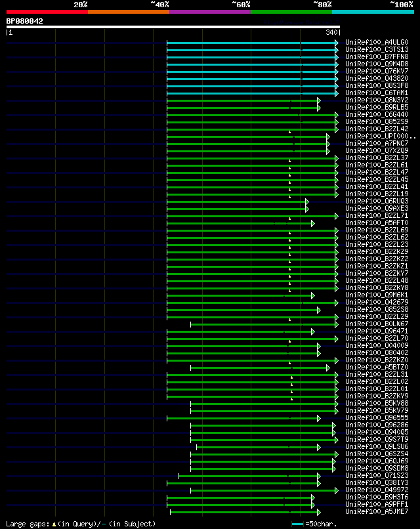Open hit UniRef100_A5AFT0
The width and height of the screenshot is (420, 529).
377,222
